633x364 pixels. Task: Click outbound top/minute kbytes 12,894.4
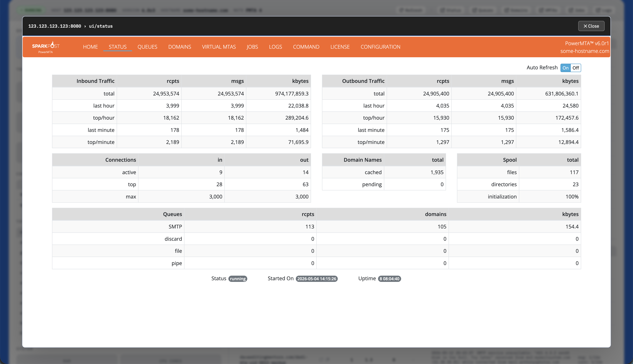[x=568, y=142]
